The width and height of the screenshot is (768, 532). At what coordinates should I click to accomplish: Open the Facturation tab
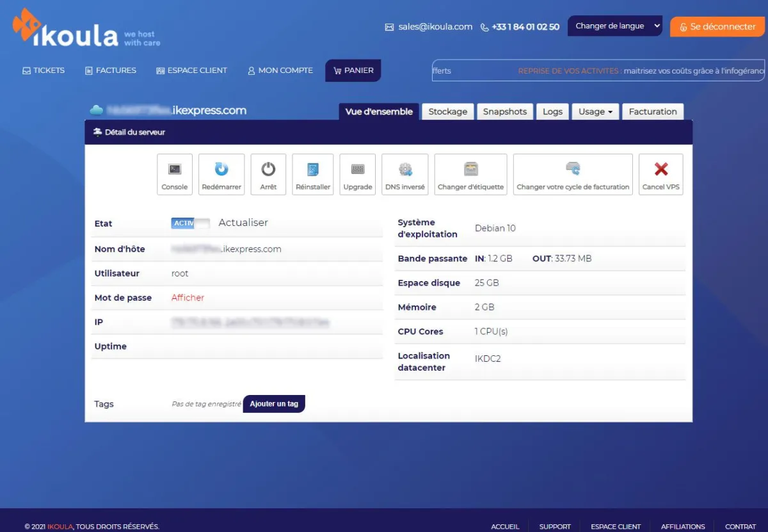653,111
